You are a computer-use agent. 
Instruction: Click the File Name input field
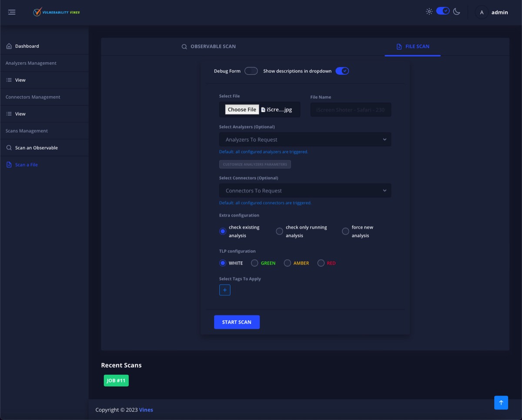point(351,110)
